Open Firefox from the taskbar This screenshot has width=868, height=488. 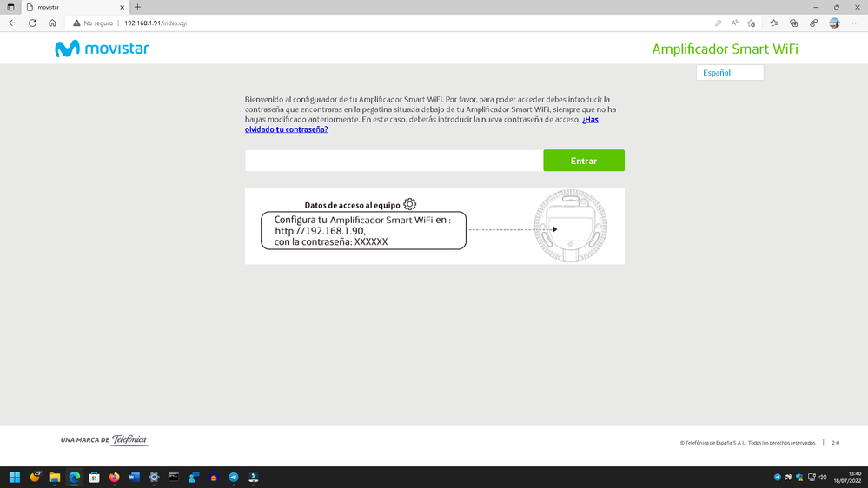point(114,477)
